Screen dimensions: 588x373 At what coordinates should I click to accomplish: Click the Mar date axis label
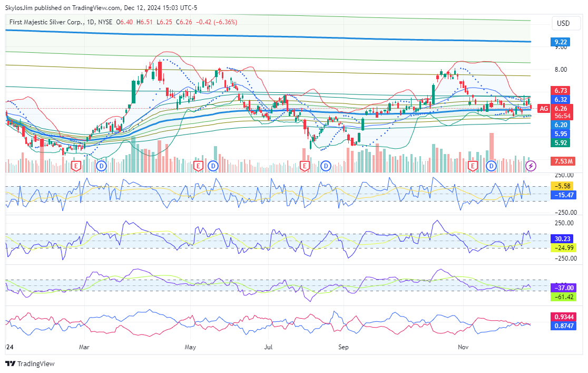pos(84,347)
